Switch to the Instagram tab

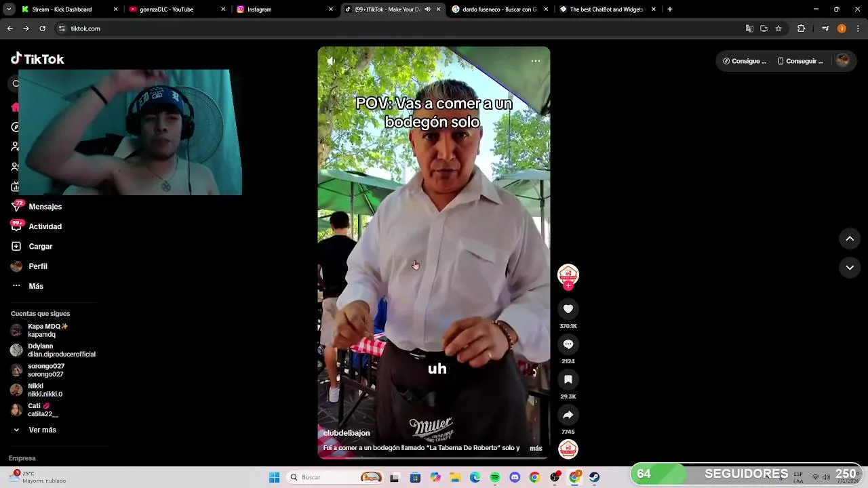(285, 9)
